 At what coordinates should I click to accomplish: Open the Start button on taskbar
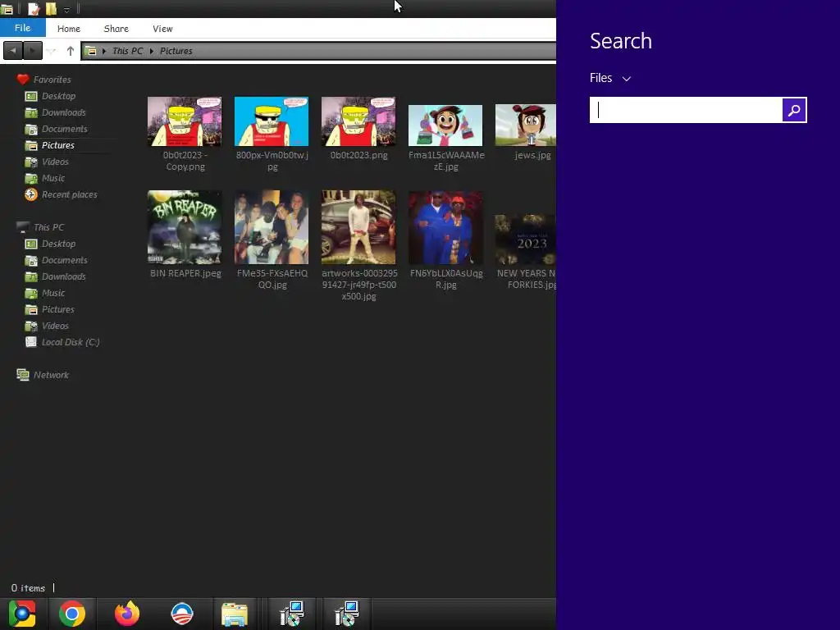[22, 614]
